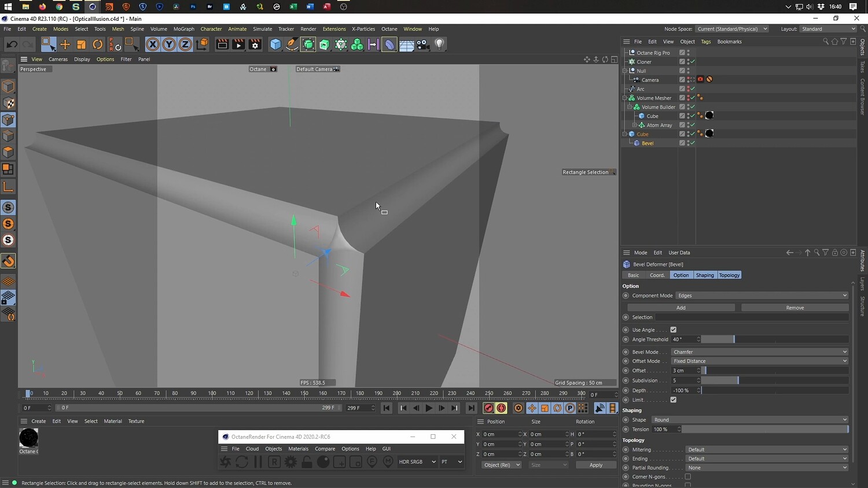
Task: Click Render View clapperboard icon
Action: click(x=222, y=45)
